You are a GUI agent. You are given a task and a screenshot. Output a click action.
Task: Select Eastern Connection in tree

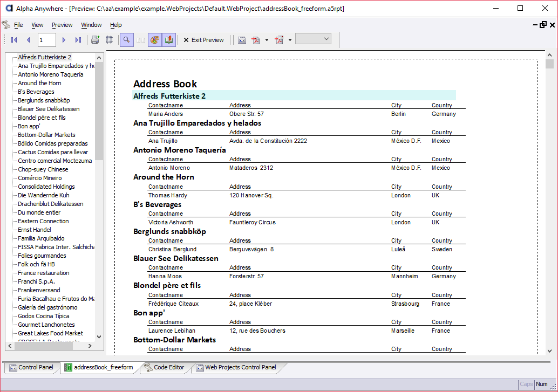(43, 221)
